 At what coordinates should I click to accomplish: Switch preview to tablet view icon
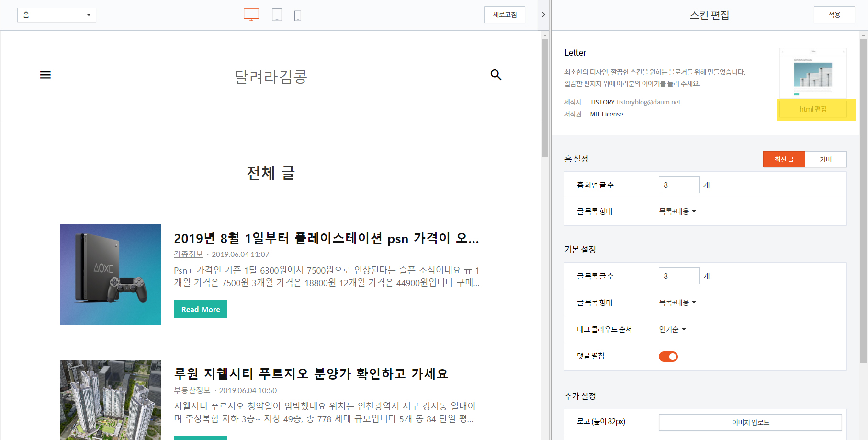[x=277, y=15]
